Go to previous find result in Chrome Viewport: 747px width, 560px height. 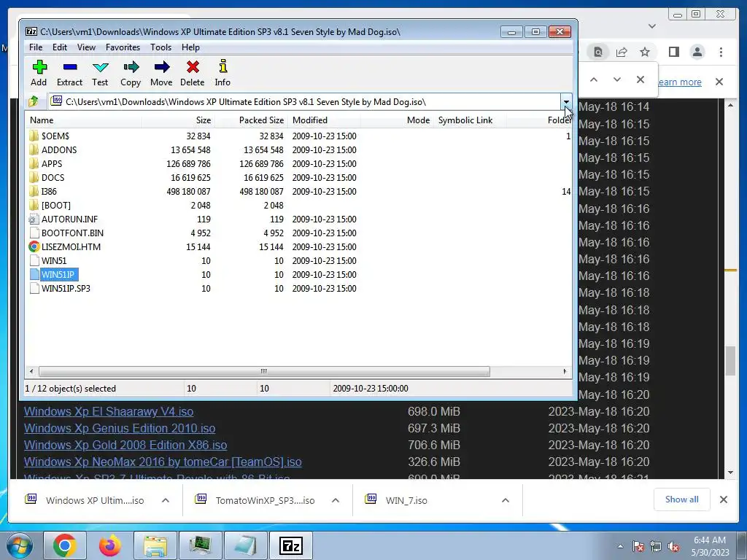[x=594, y=79]
